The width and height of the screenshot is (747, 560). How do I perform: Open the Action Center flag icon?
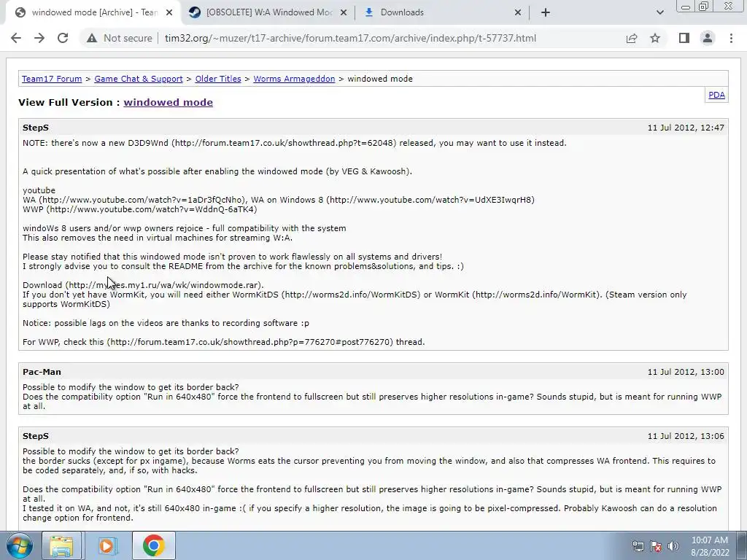[x=656, y=546]
